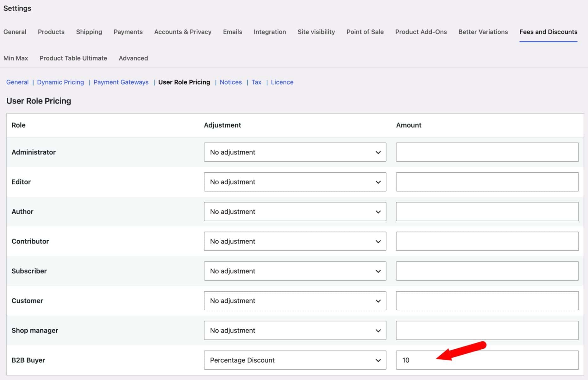Open the Min Max tab
Screen dimensions: 588x380
coord(16,58)
